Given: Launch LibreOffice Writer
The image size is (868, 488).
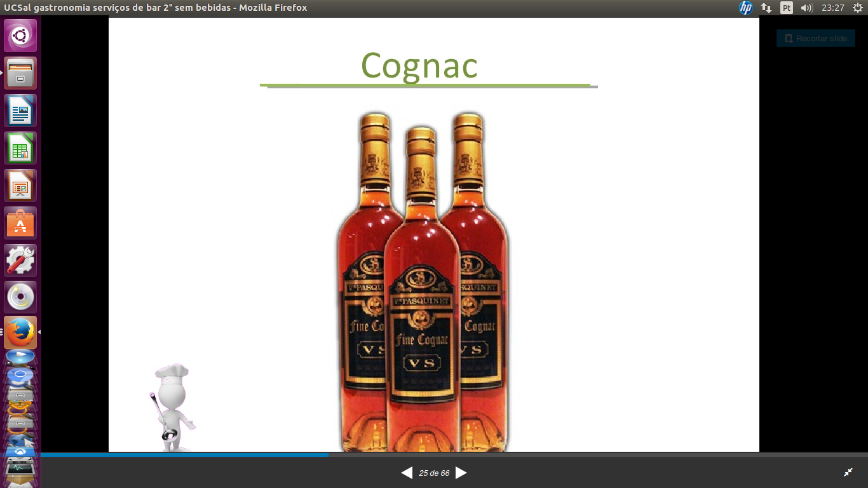Looking at the screenshot, I should click(x=20, y=111).
